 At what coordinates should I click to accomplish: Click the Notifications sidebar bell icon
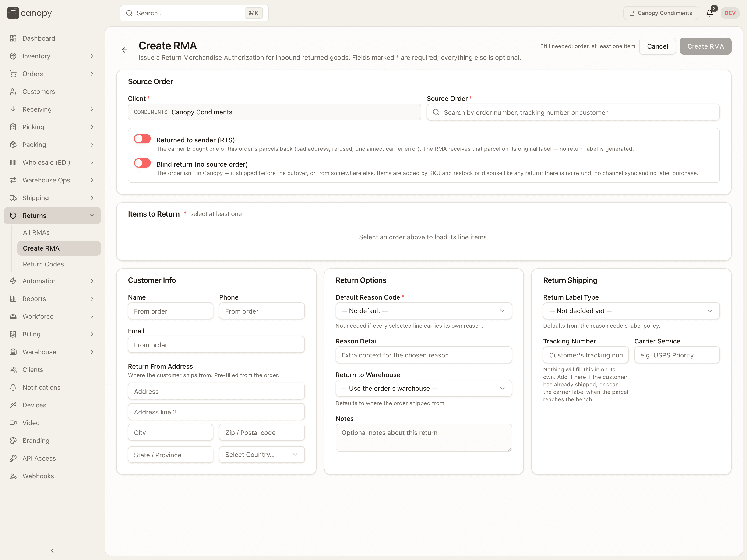(x=13, y=387)
